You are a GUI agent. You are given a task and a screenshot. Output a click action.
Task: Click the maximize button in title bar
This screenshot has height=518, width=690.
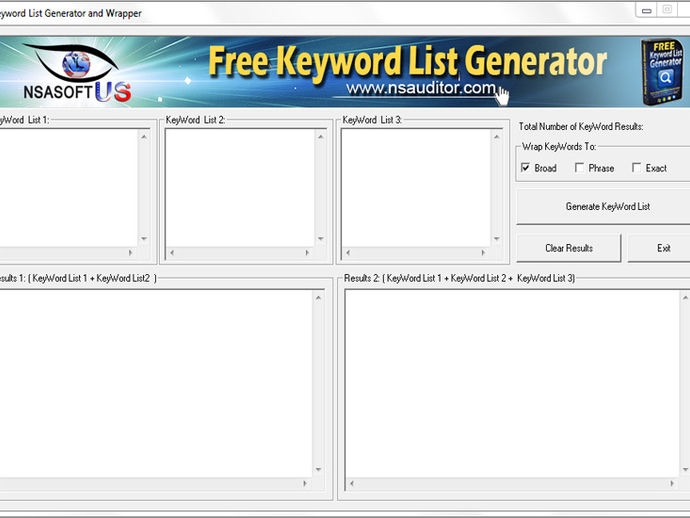pos(667,10)
